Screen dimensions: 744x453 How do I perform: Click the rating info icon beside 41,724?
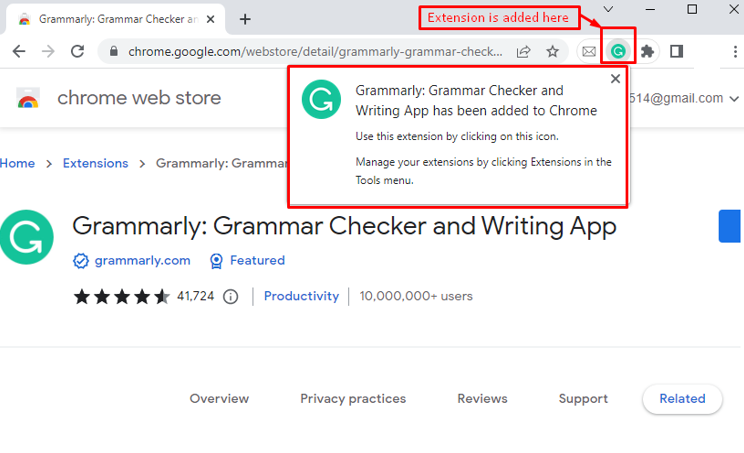[x=231, y=296]
